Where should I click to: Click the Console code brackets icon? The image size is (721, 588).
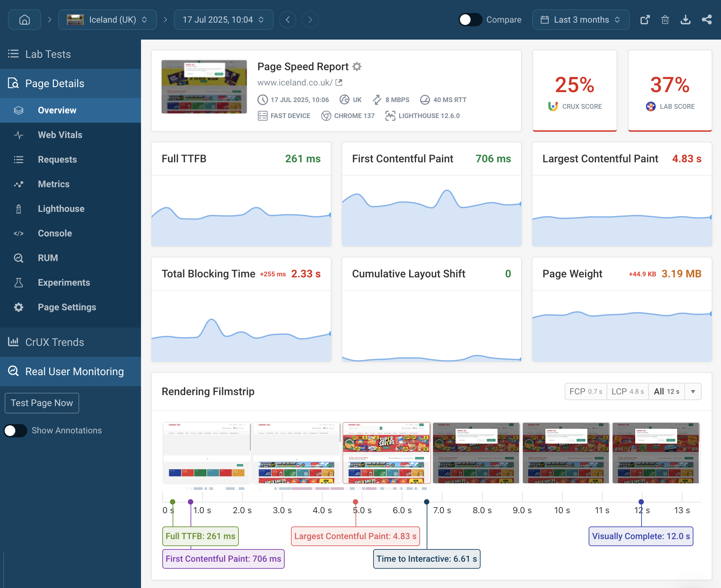pyautogui.click(x=19, y=233)
